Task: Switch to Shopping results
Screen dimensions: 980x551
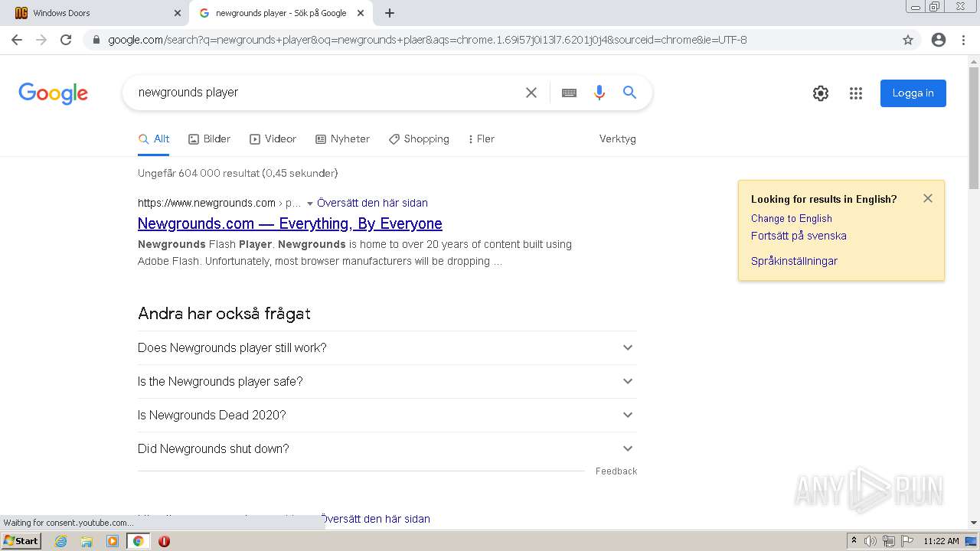Action: [419, 139]
